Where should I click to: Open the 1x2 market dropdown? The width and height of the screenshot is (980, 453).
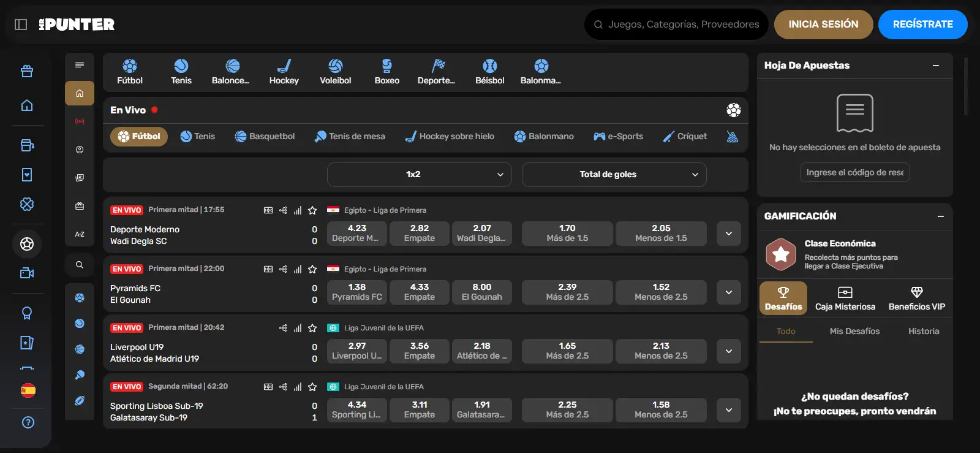(420, 175)
